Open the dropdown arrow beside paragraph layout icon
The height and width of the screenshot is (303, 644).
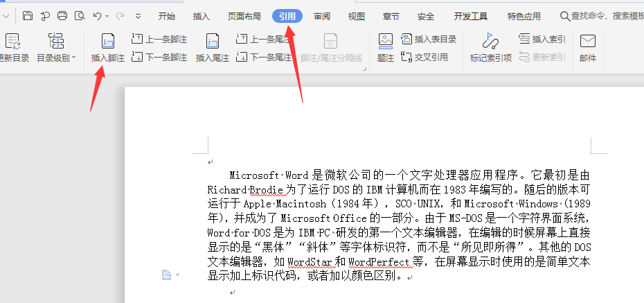pos(177,275)
